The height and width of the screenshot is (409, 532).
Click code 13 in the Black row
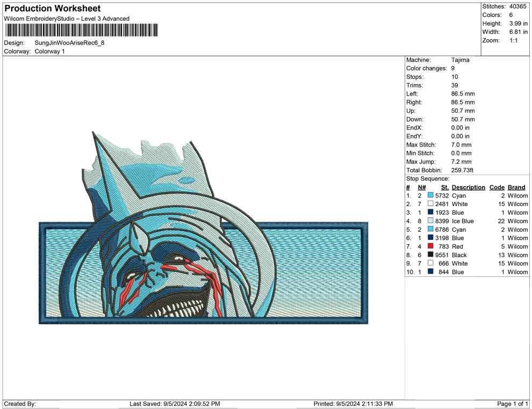(501, 254)
